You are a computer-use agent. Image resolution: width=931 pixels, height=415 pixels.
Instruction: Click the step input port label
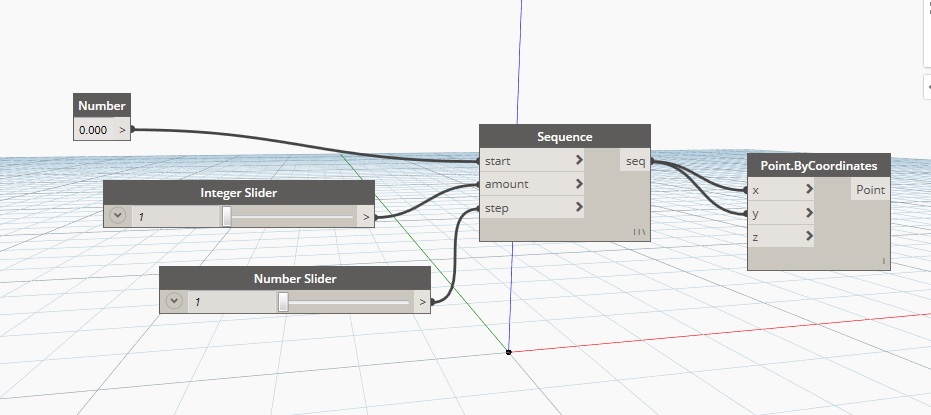(x=497, y=208)
